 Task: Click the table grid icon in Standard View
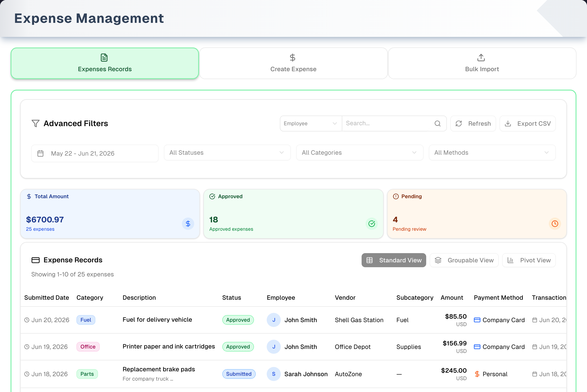point(369,260)
